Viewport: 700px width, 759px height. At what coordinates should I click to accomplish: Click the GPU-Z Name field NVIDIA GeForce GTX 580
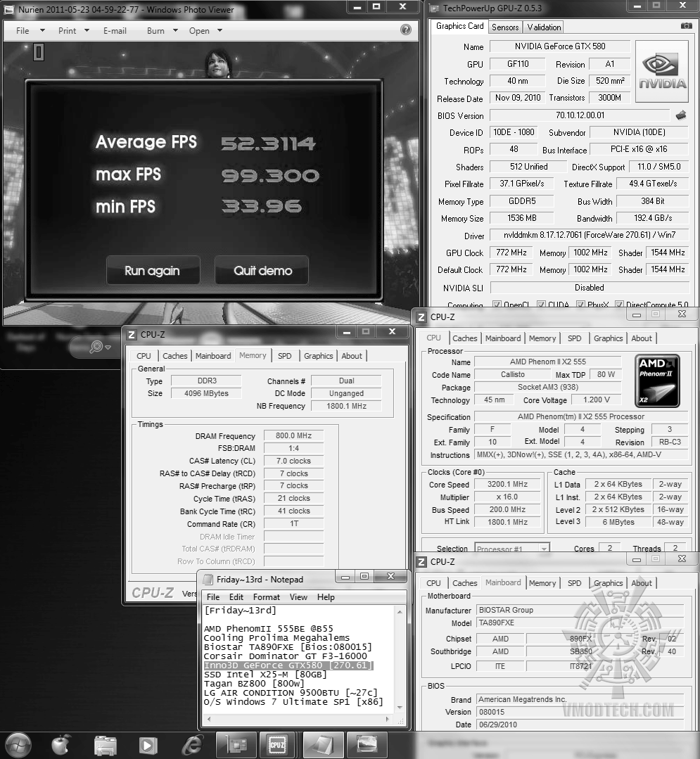[559, 46]
